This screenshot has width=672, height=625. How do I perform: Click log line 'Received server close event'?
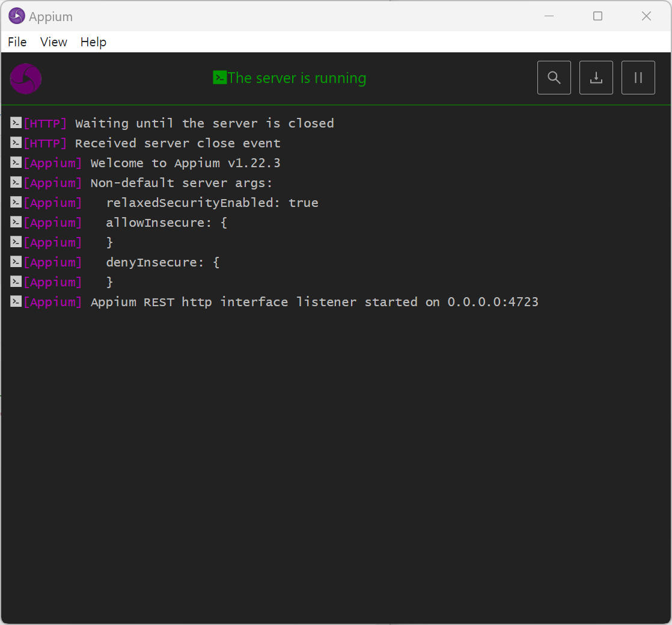(x=178, y=143)
